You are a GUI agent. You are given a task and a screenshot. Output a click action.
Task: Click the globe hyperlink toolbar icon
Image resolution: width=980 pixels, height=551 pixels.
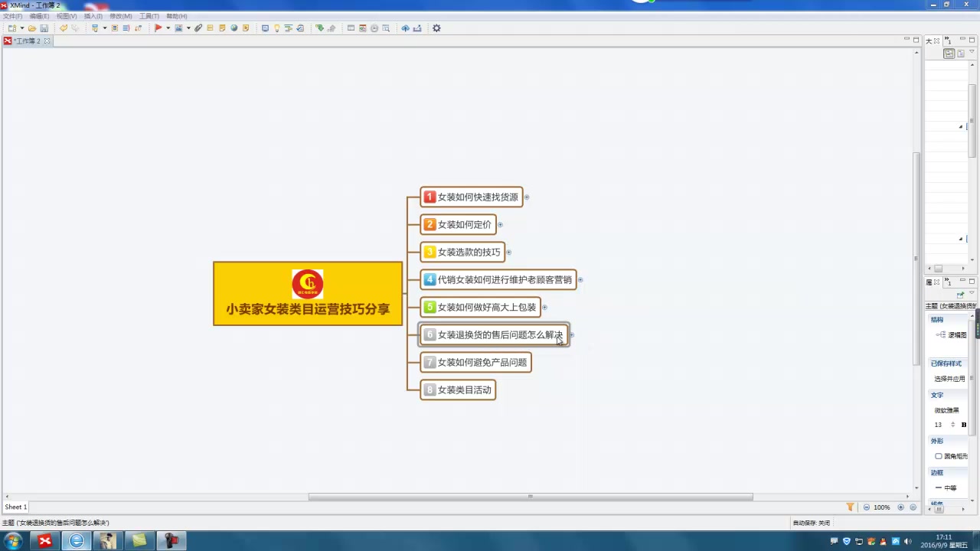click(234, 28)
